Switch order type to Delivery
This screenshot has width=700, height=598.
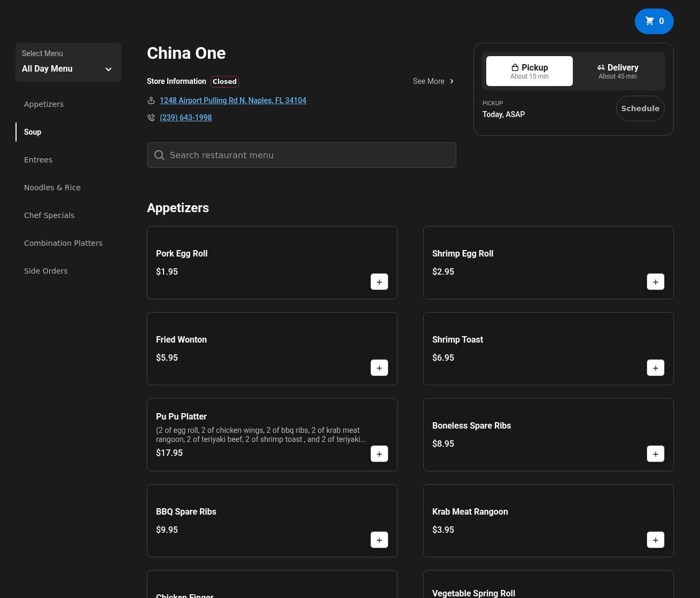click(617, 71)
